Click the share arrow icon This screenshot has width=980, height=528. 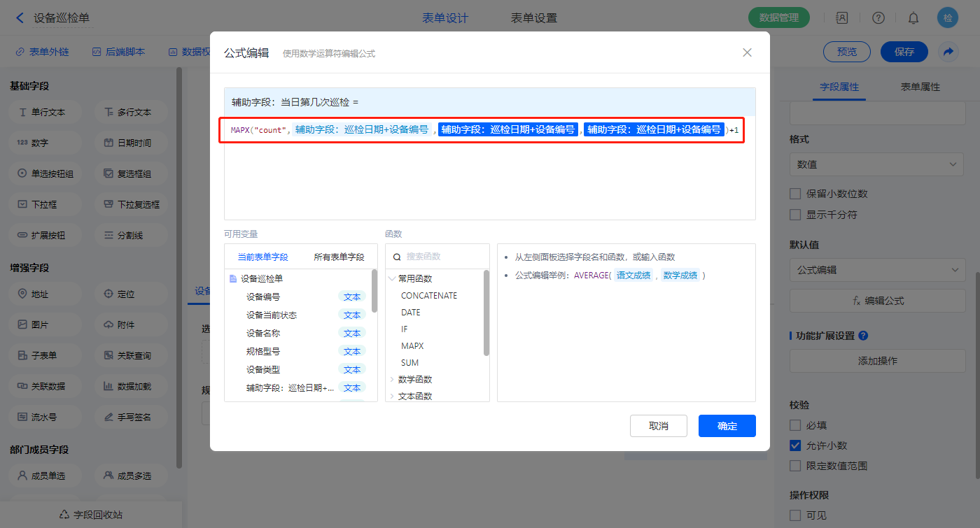[948, 52]
